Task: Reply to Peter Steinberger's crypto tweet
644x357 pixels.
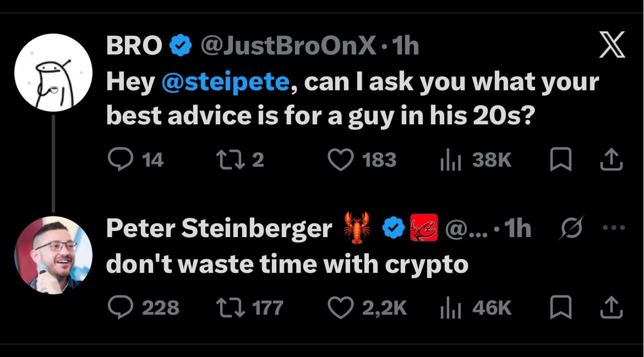Action: (x=120, y=307)
